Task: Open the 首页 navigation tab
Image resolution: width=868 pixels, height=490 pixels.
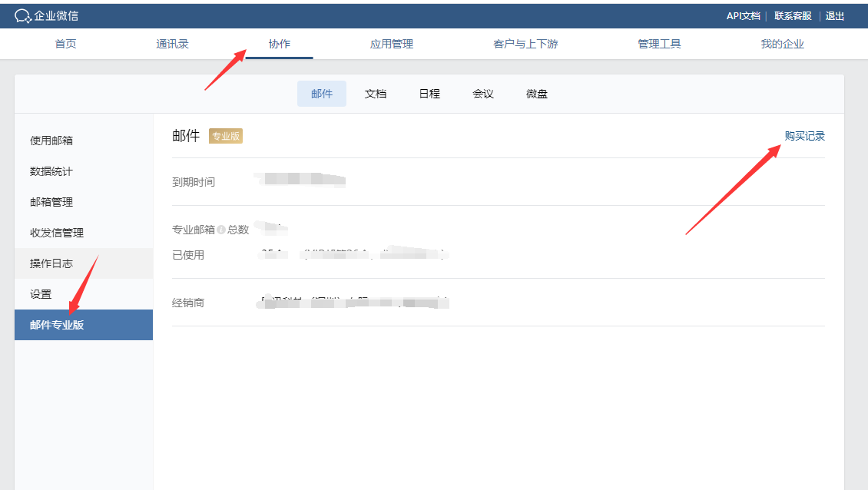Action: pyautogui.click(x=66, y=44)
